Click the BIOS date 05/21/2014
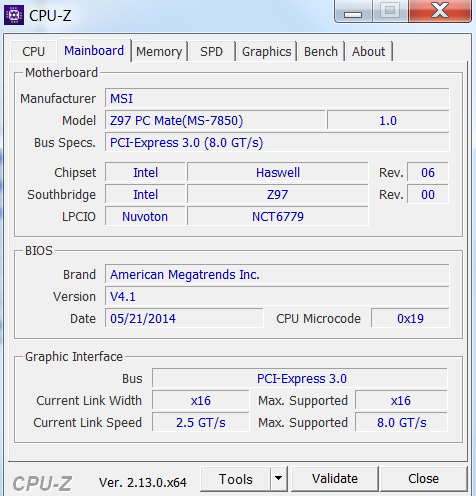The height and width of the screenshot is (496, 476). click(184, 319)
